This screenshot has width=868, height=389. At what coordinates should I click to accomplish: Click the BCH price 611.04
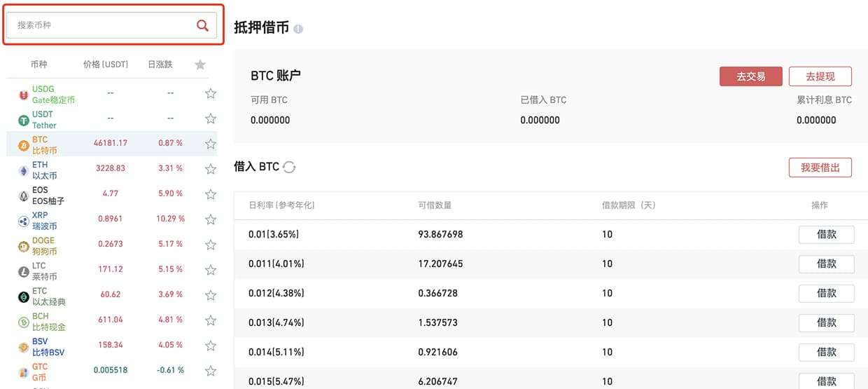click(x=111, y=320)
